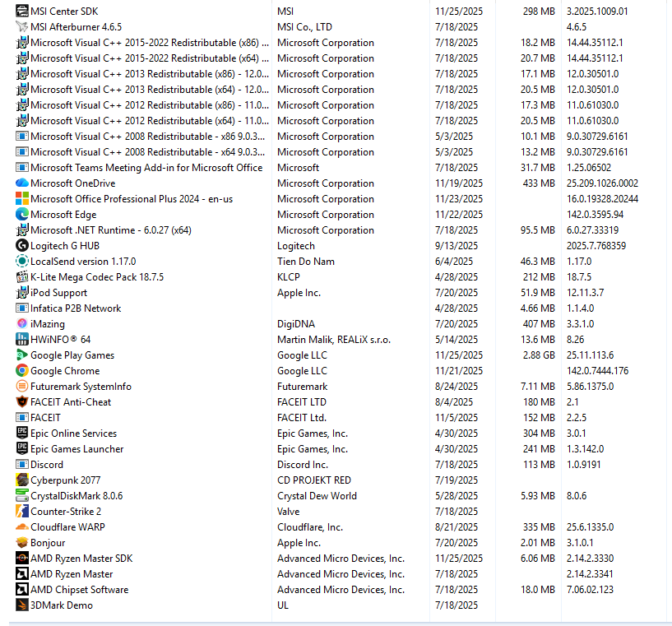This screenshot has height=626, width=672.
Task: Click publisher Martin Malik, REALiX s.r.o.
Action: point(334,340)
